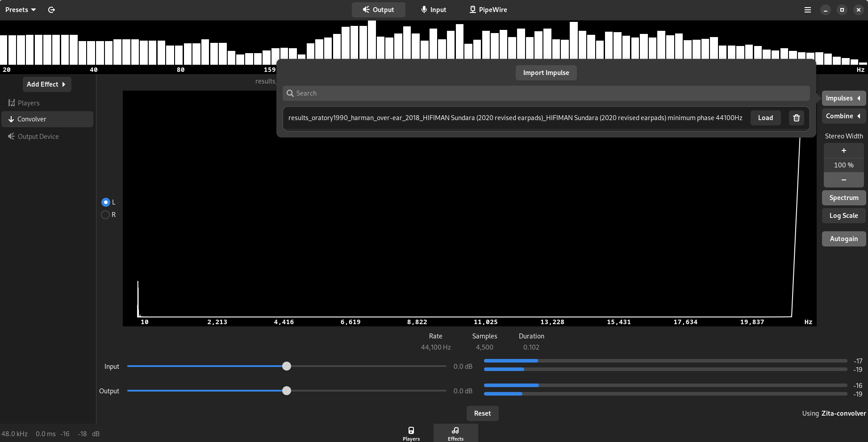Screen dimensions: 868x442
Task: Open the Effects tab at the bottom
Action: [455, 433]
